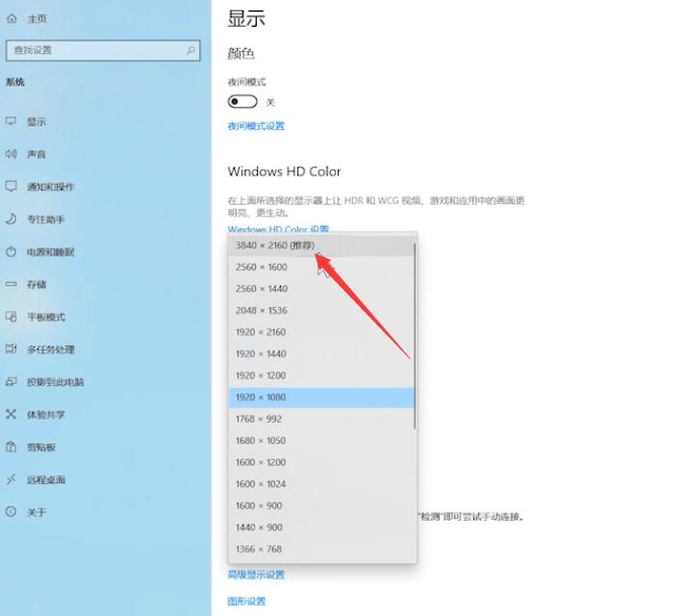Click the power icon beside 电源和睡眠
Viewport: 684px width, 616px height.
(11, 251)
